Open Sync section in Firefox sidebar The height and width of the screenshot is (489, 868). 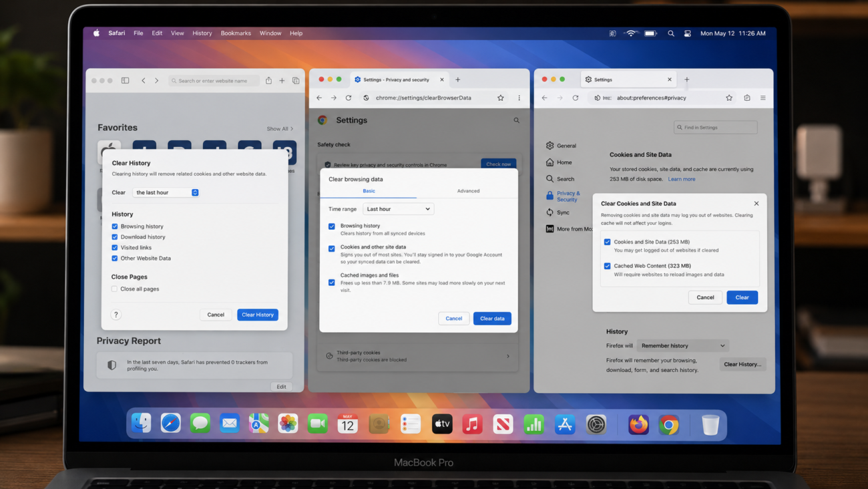point(558,212)
